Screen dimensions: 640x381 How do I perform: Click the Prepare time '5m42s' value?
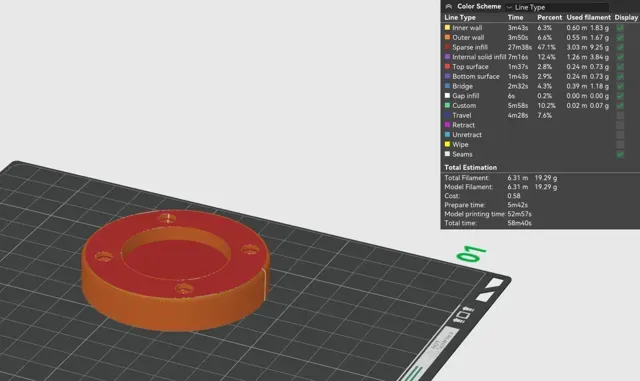tap(518, 205)
